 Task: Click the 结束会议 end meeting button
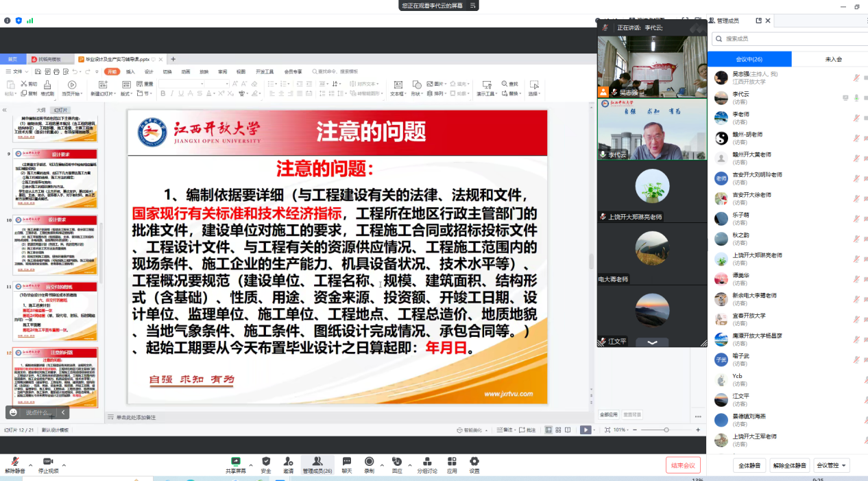click(x=683, y=465)
